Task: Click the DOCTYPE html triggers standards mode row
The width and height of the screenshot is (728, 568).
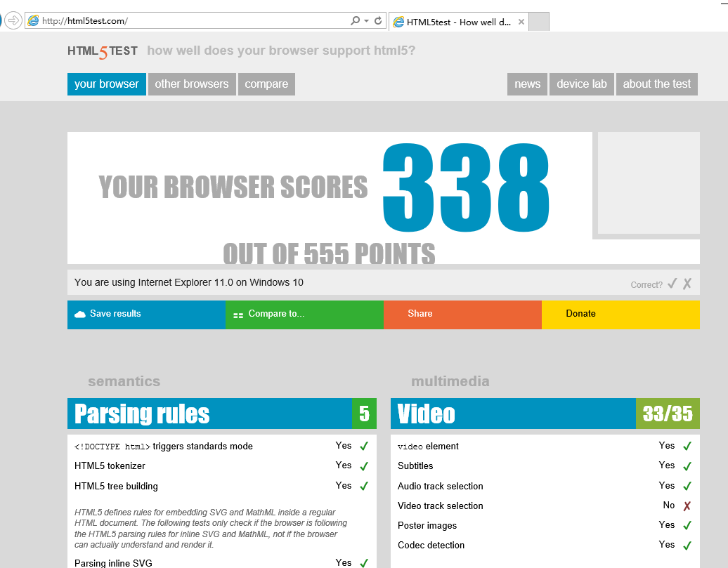Action: (222, 447)
